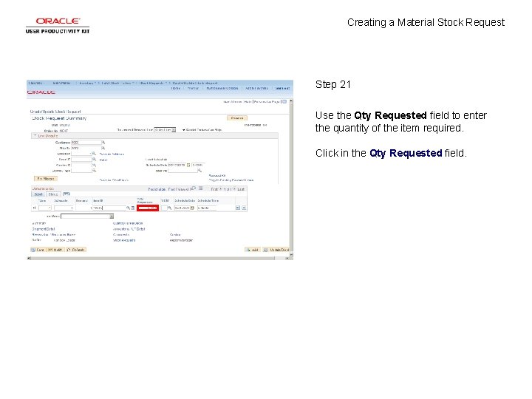Click Inventory in the breadcrumb
Screen dimensions: 532x399
[x=86, y=83]
